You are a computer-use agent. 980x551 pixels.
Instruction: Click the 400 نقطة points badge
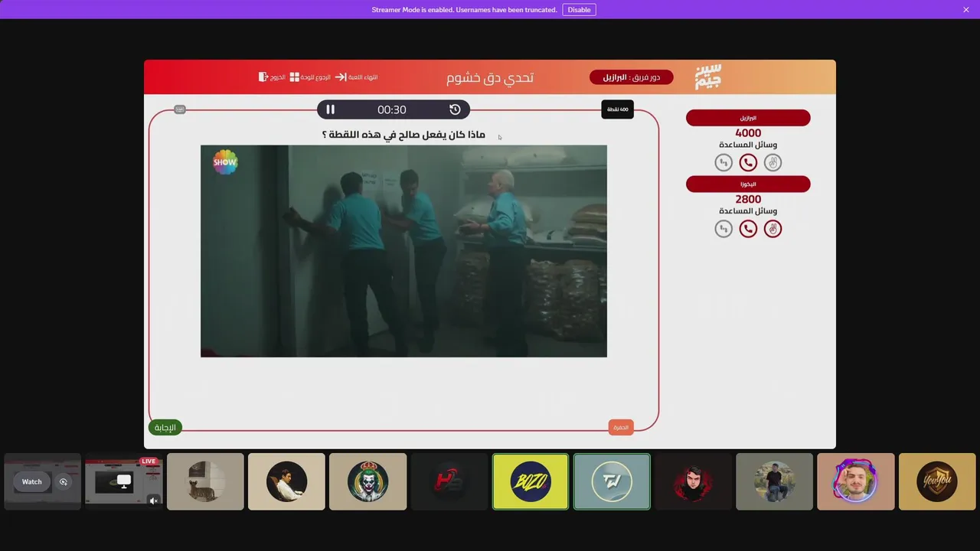point(618,109)
